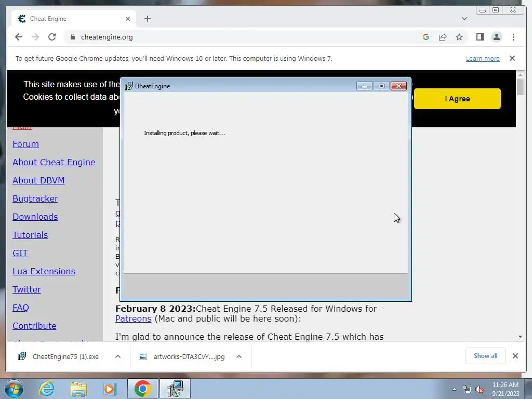Open the FAQ link

tap(21, 308)
